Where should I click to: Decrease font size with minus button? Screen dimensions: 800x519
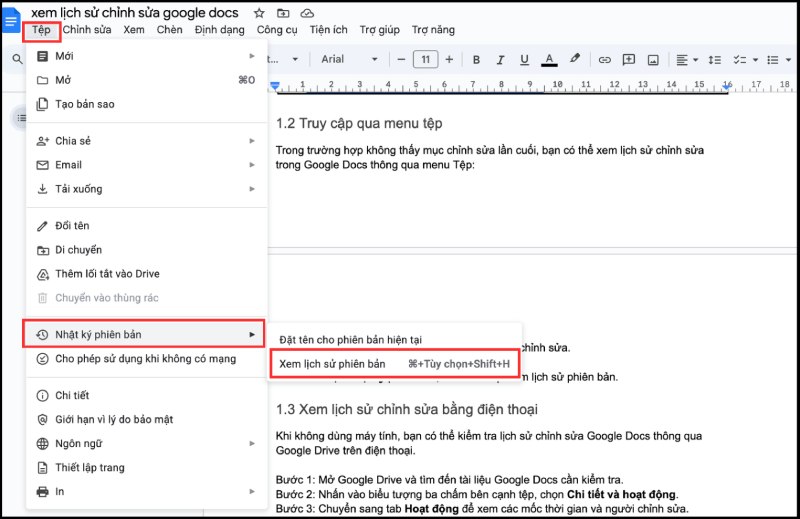(401, 60)
